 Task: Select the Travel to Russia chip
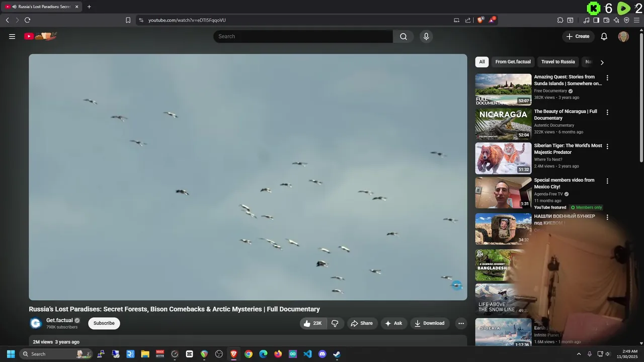pyautogui.click(x=558, y=62)
